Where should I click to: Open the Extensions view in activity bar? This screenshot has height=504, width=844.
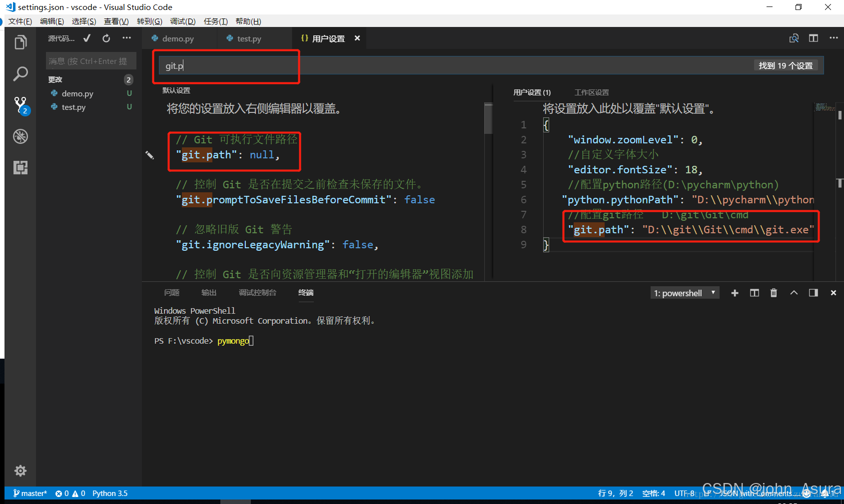tap(20, 167)
